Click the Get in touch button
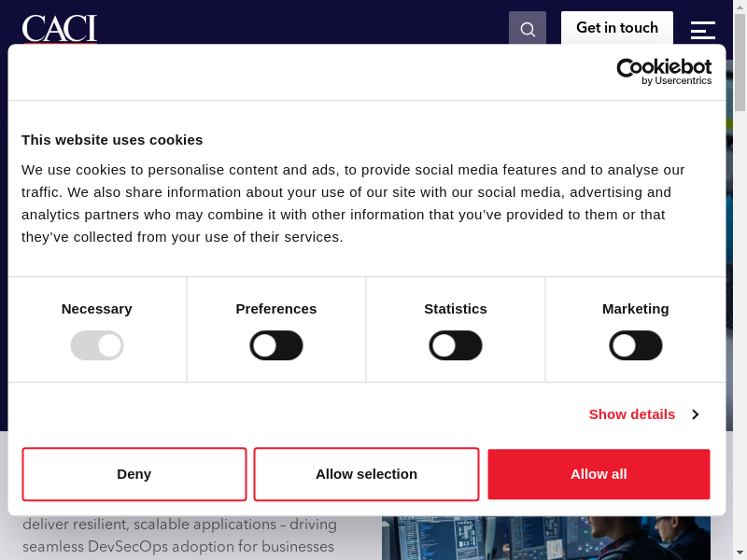The image size is (747, 560). point(616,28)
